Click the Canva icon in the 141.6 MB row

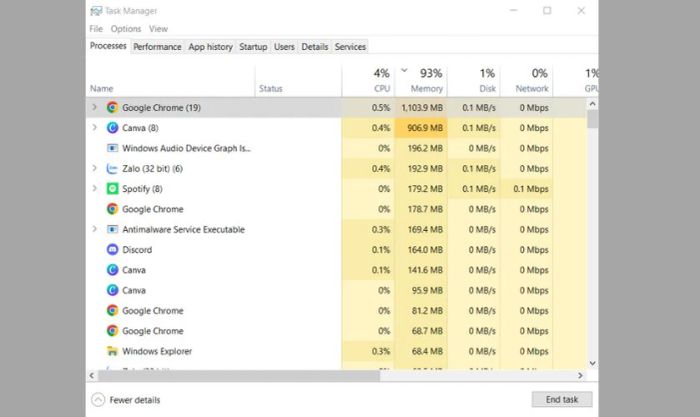point(112,270)
